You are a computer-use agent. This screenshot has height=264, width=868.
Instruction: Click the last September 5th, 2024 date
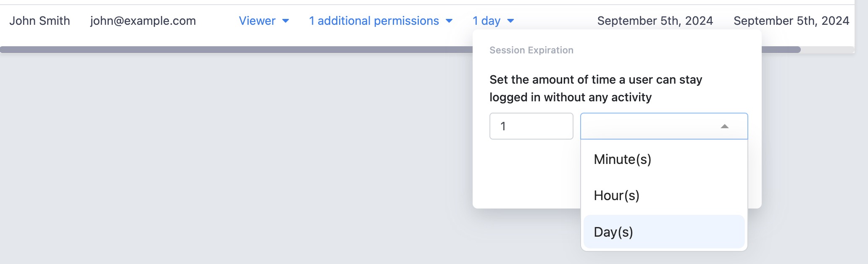[x=792, y=21]
